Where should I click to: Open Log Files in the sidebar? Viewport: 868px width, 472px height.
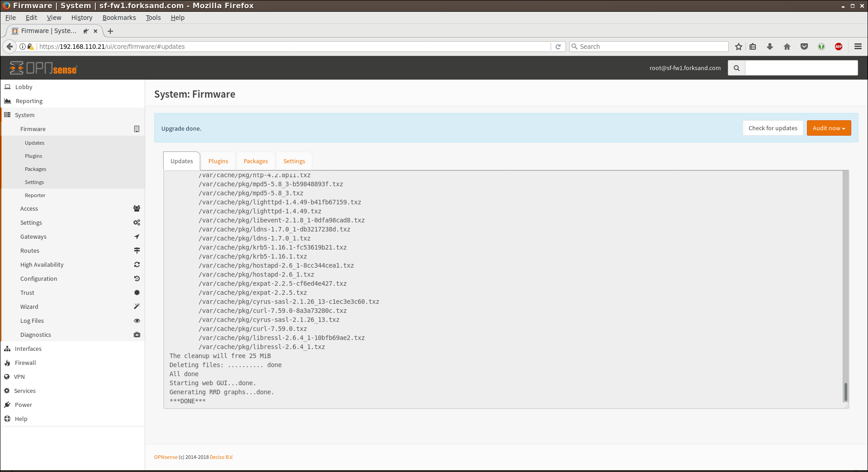[x=32, y=321]
